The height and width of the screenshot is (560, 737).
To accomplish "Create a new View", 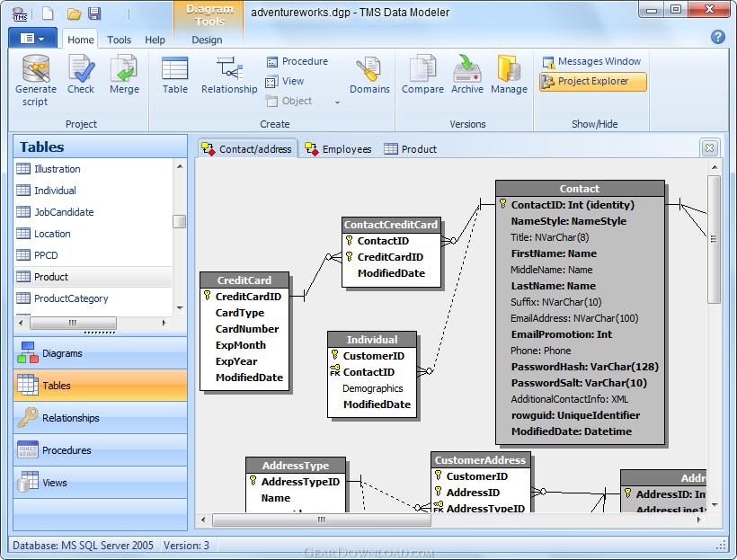I will pyautogui.click(x=285, y=81).
